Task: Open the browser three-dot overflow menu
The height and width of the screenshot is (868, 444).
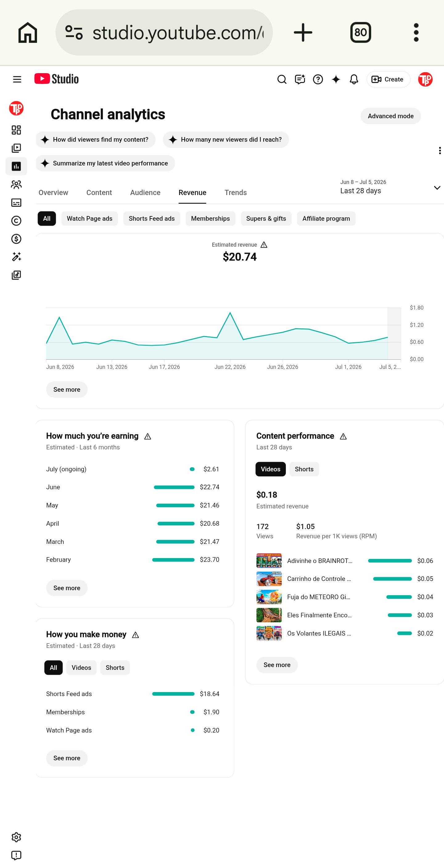Action: click(x=416, y=32)
